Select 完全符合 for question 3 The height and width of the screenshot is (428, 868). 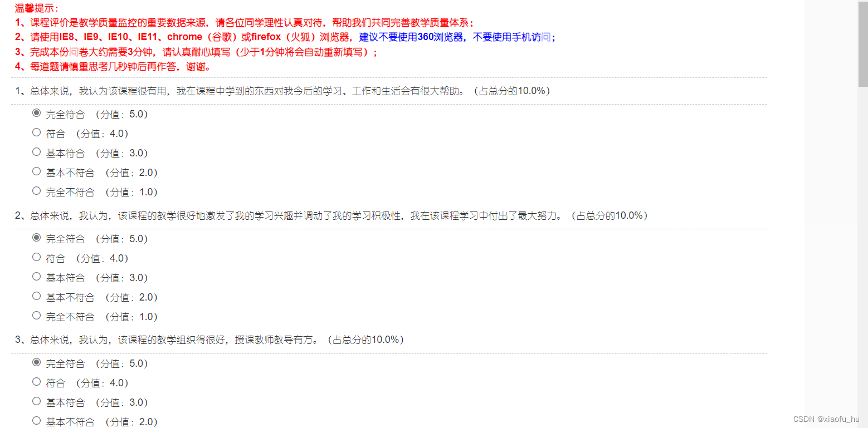coord(37,362)
